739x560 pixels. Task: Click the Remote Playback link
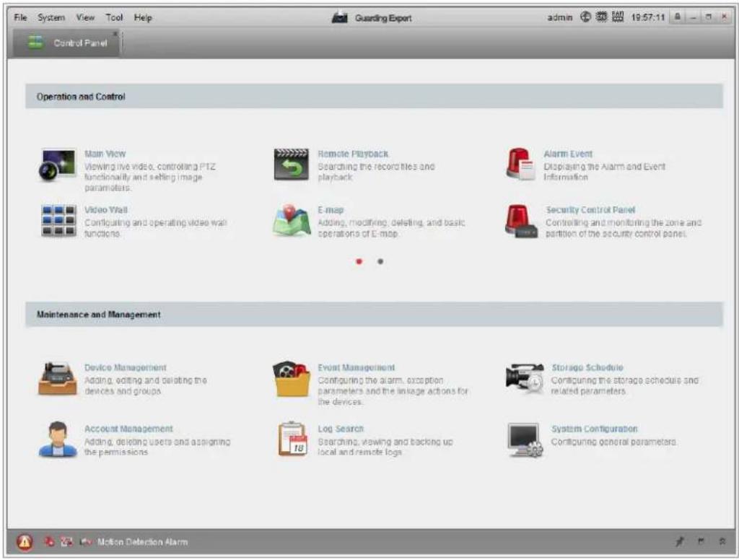point(353,154)
